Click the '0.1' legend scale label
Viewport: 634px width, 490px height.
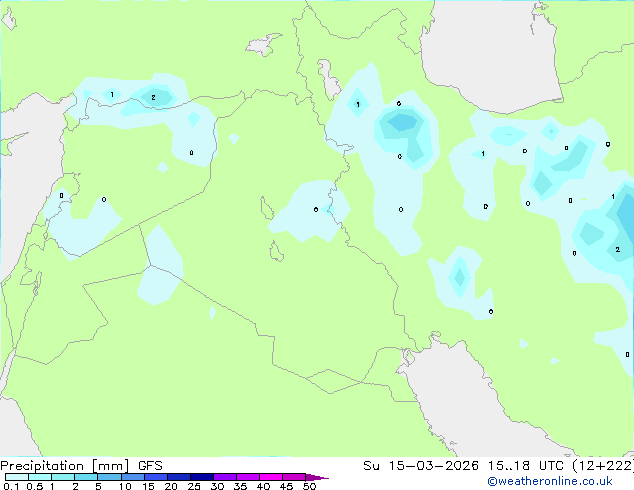[11, 486]
